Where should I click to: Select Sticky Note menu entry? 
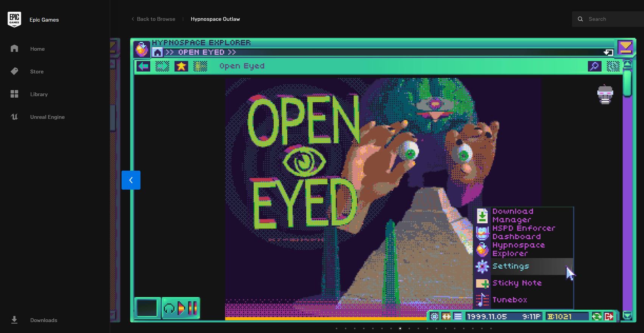(x=524, y=283)
